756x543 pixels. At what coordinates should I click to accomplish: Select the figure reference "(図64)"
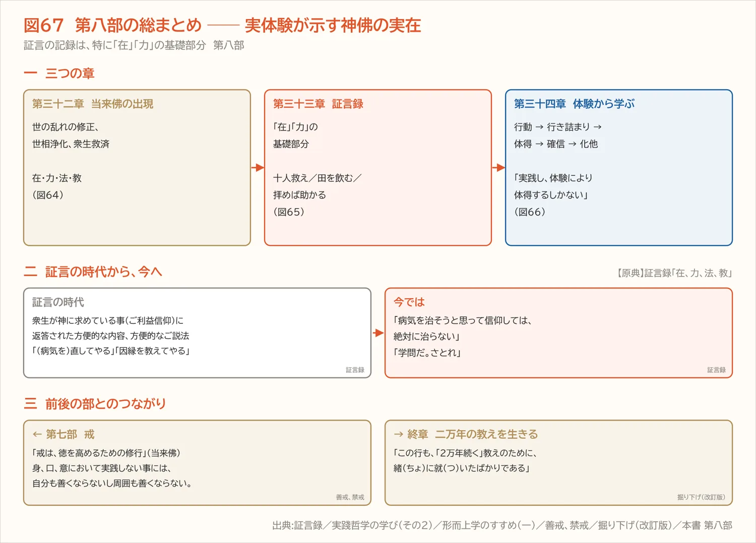[48, 195]
